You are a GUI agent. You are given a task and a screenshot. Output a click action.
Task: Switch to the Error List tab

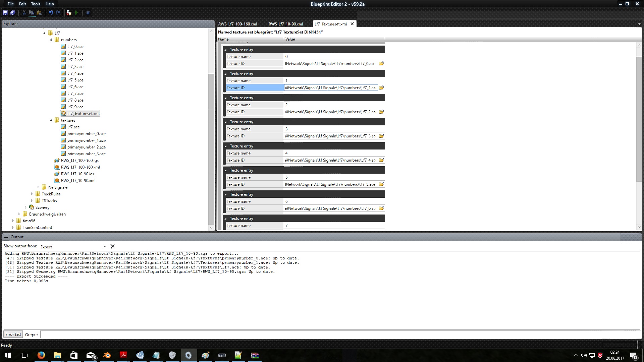pyautogui.click(x=13, y=335)
